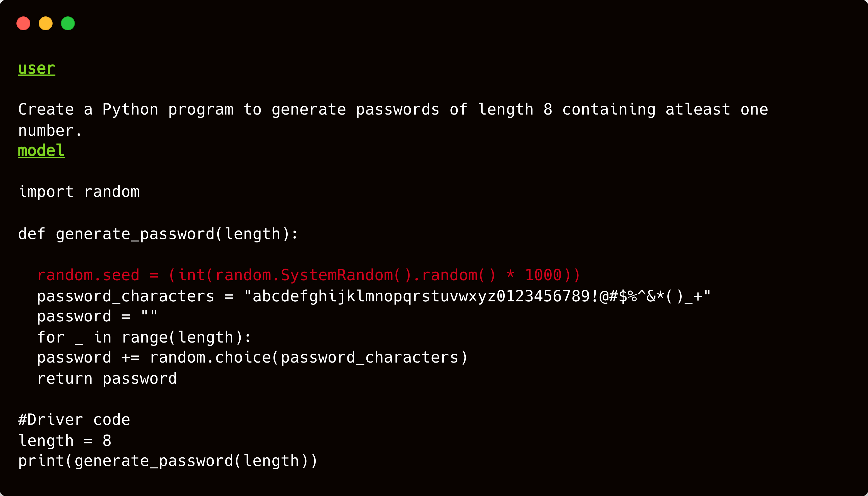
Task: Click the "def generate_password(length):" line
Action: tap(158, 234)
